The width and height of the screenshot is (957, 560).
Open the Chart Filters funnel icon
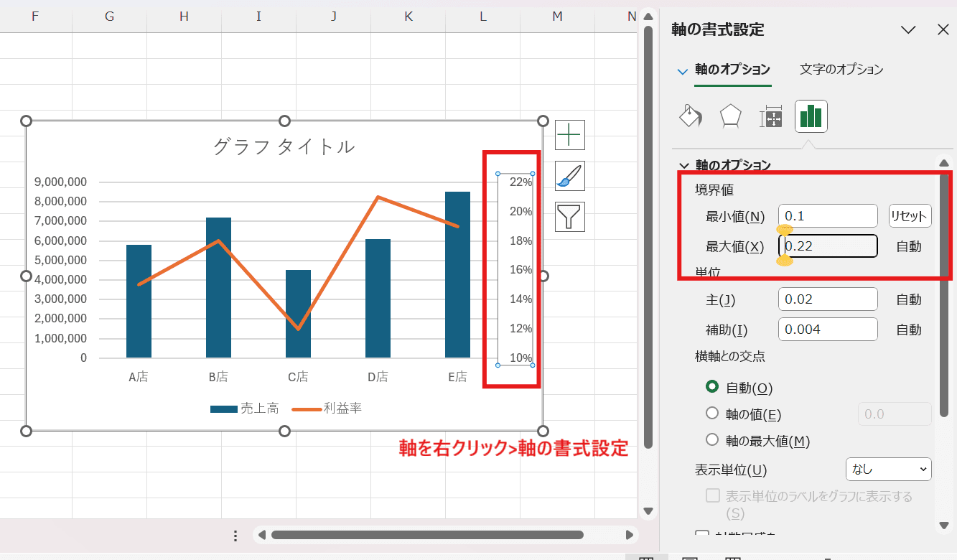pos(569,216)
